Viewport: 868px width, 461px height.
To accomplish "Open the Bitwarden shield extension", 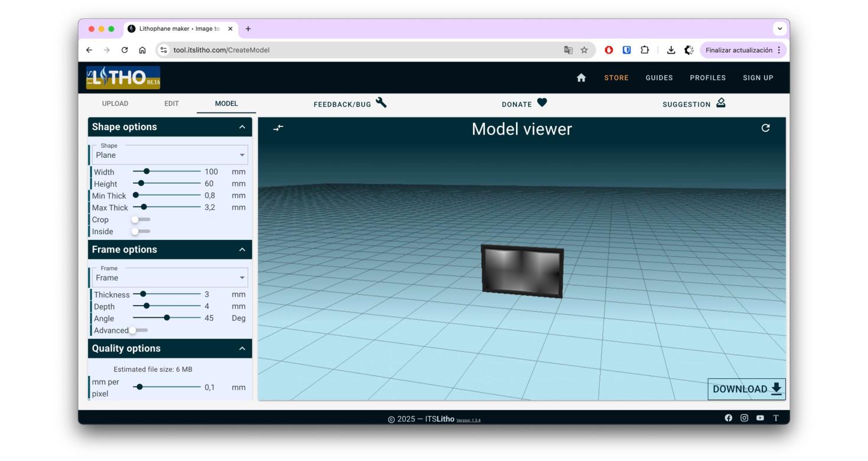I will click(626, 50).
